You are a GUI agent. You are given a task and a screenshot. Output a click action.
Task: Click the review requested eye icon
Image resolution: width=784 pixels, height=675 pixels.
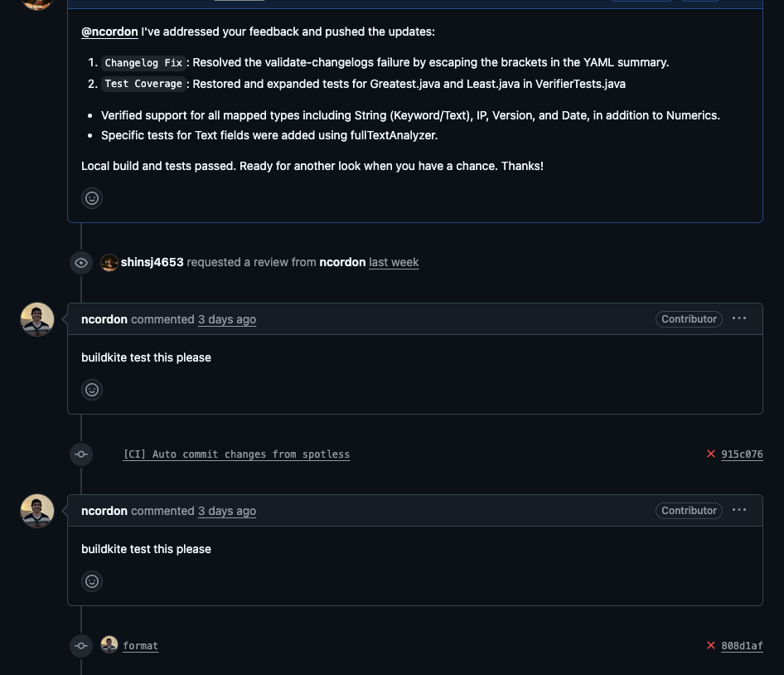tap(81, 263)
